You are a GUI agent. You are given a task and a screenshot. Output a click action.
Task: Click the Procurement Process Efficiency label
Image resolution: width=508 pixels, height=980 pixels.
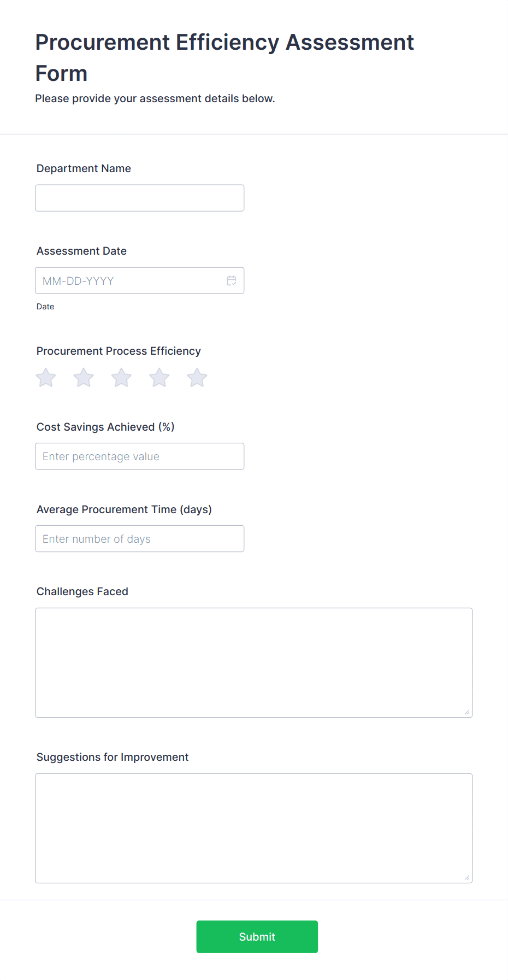(119, 351)
